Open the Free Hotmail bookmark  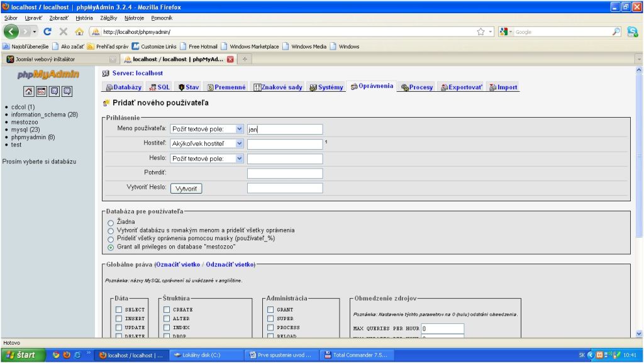tap(199, 47)
